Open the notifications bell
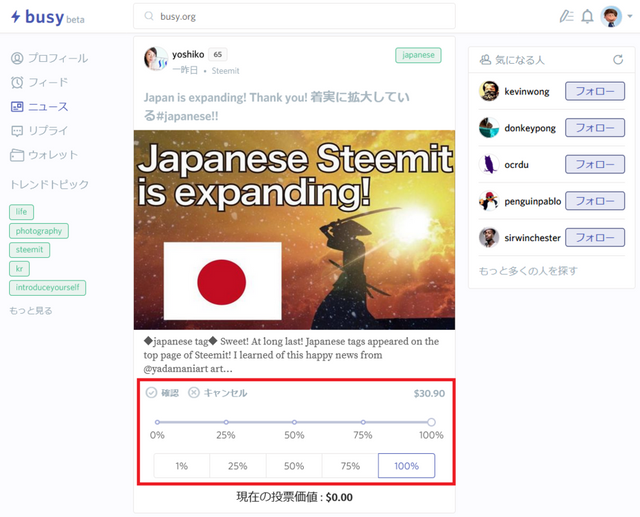 tap(587, 16)
